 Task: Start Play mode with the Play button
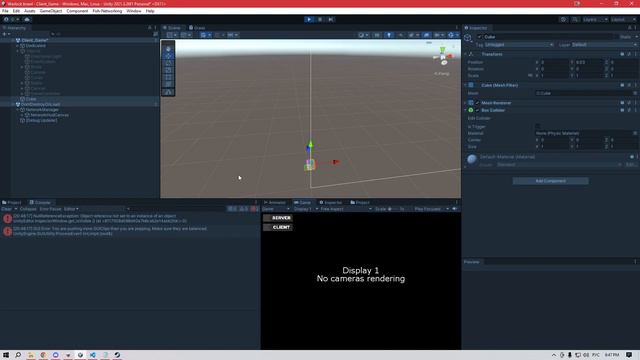coord(309,19)
